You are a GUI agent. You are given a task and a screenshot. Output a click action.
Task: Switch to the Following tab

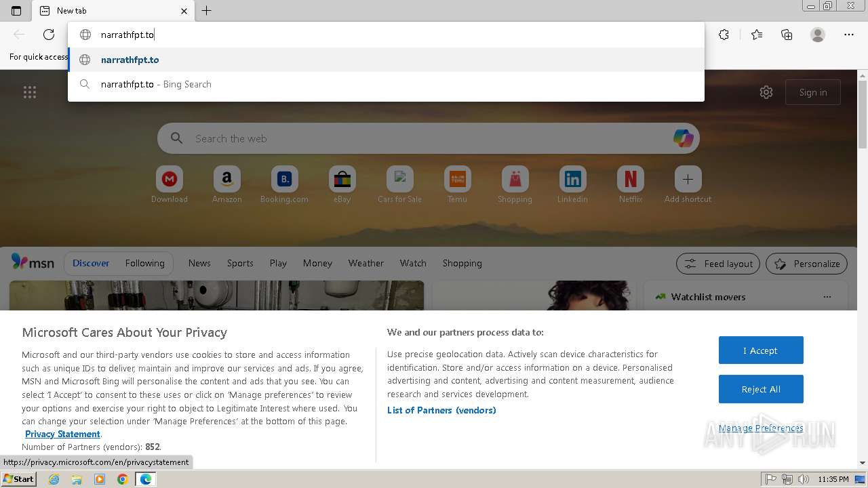(x=144, y=263)
